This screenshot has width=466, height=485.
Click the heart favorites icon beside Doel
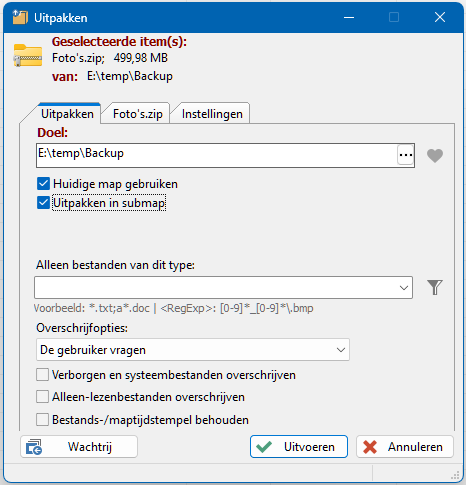[x=435, y=156]
